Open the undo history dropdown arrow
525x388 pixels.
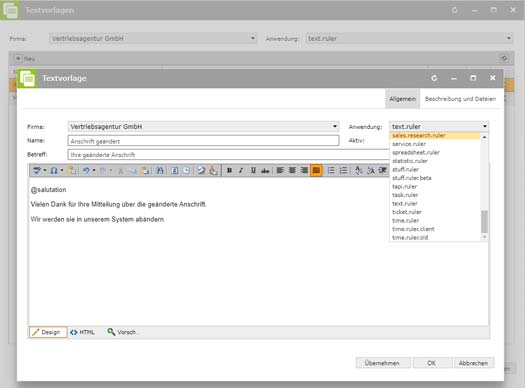[x=94, y=170]
